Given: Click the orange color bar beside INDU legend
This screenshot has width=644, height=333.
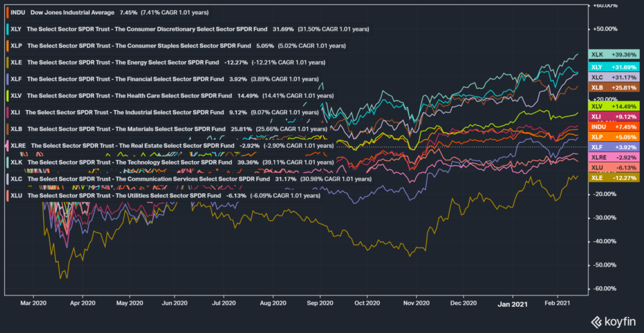Looking at the screenshot, I should (x=8, y=13).
